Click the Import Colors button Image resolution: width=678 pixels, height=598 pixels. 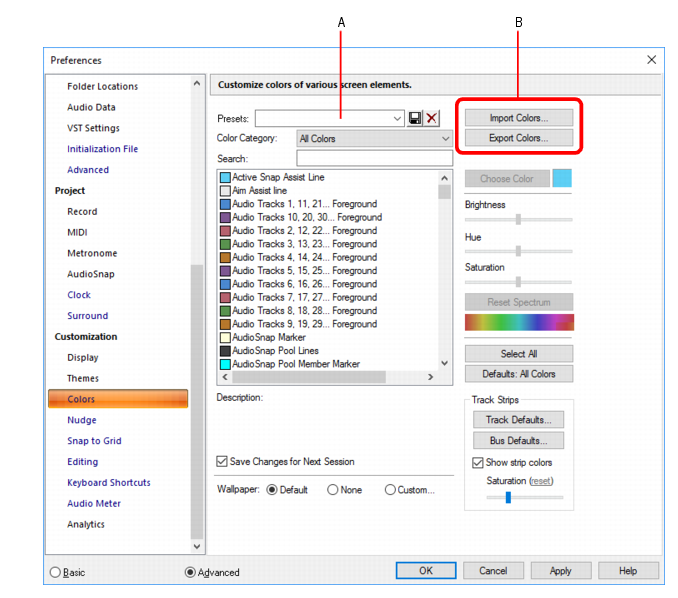(519, 118)
